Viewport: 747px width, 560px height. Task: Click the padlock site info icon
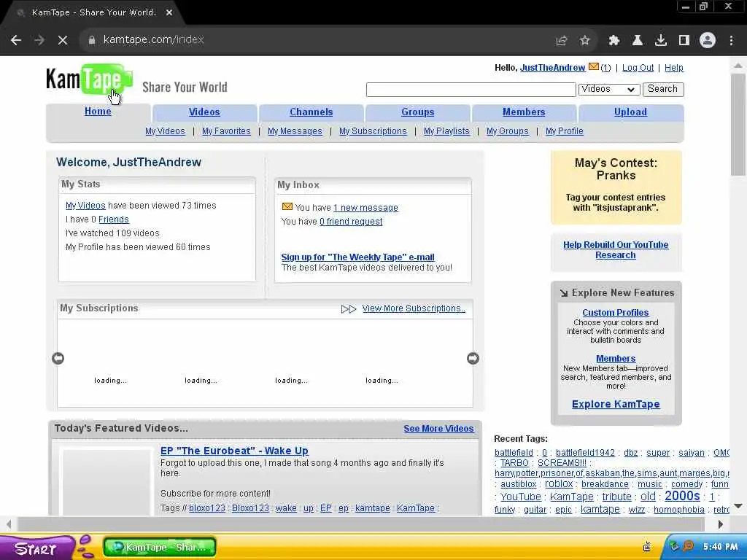pyautogui.click(x=92, y=40)
